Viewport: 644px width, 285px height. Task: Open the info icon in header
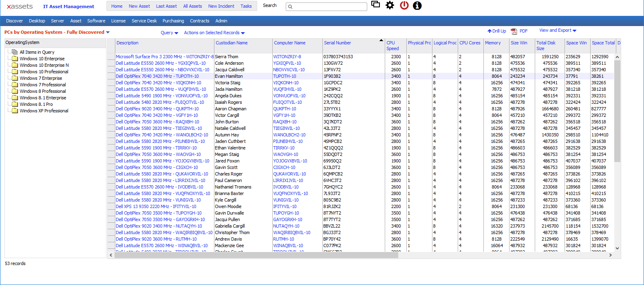(x=417, y=6)
